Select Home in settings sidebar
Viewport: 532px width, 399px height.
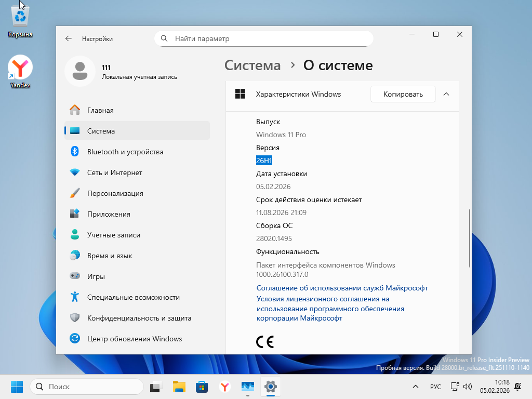pos(100,110)
